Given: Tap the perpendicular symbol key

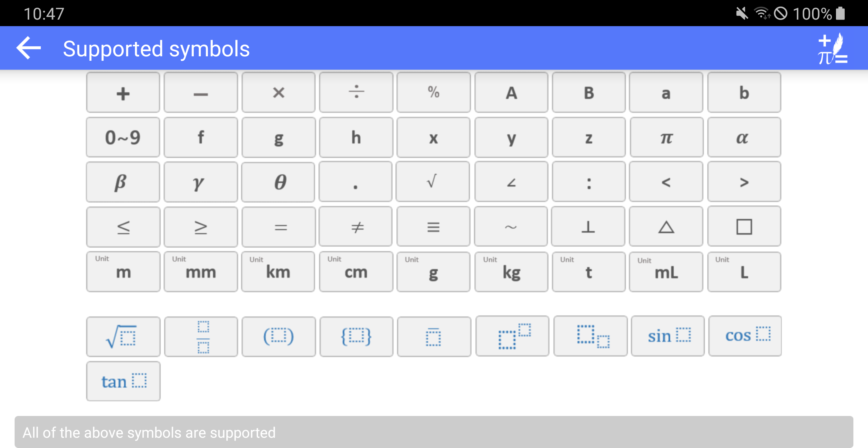Looking at the screenshot, I should (x=588, y=226).
